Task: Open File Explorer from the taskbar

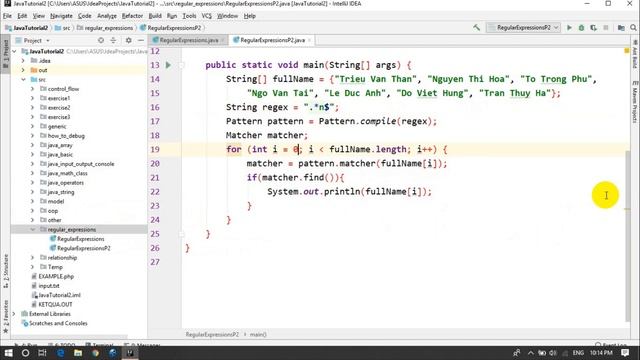Action: tap(78, 353)
